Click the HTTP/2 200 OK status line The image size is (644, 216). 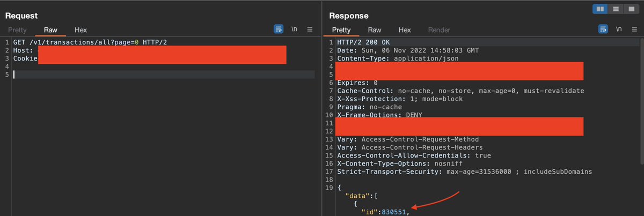363,42
